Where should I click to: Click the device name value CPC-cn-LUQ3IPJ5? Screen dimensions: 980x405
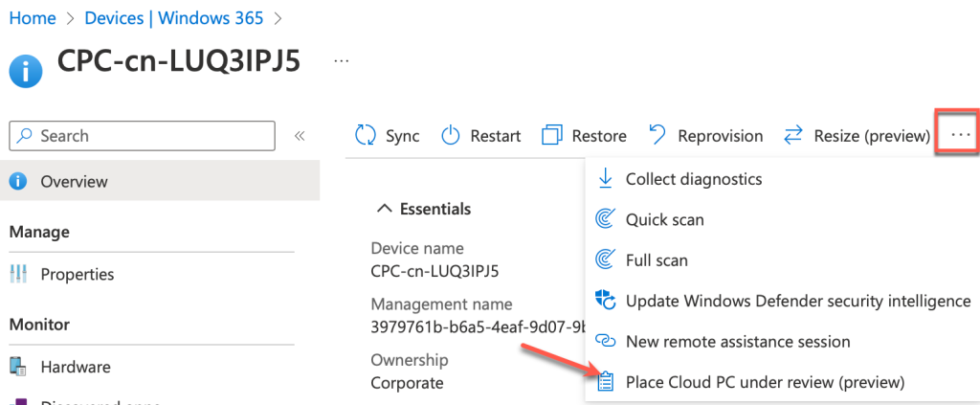(435, 271)
